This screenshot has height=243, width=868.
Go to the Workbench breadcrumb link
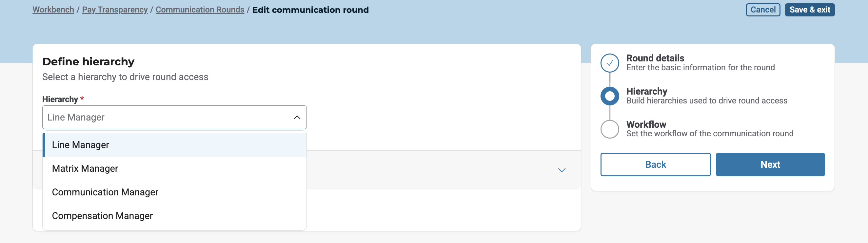coord(53,10)
